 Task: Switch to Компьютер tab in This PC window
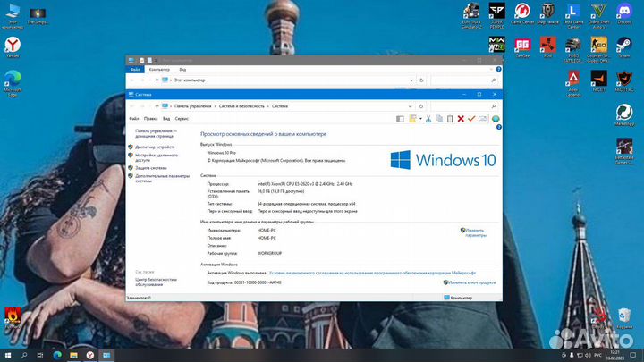tap(159, 70)
